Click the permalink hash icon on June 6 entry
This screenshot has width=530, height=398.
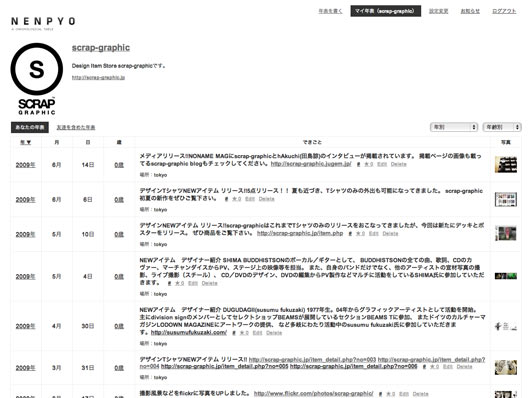click(x=226, y=199)
